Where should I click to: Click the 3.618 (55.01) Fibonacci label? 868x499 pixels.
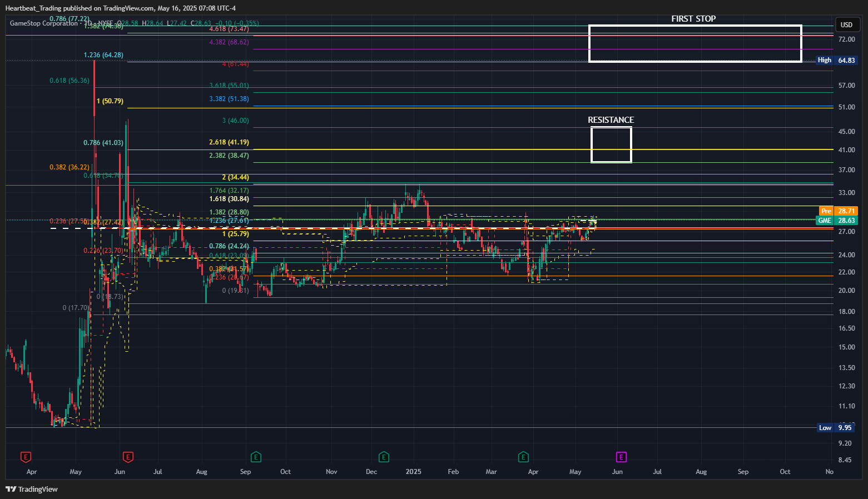pyautogui.click(x=229, y=86)
